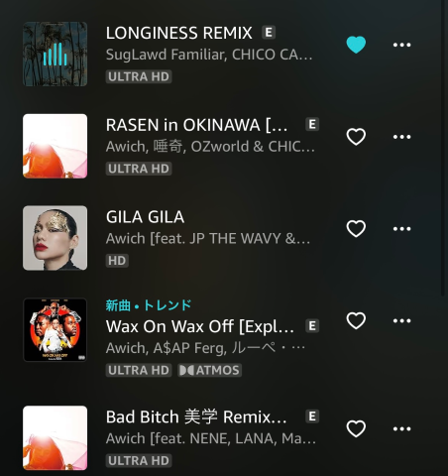Open more options for RASEN in OKINAWA

[401, 137]
